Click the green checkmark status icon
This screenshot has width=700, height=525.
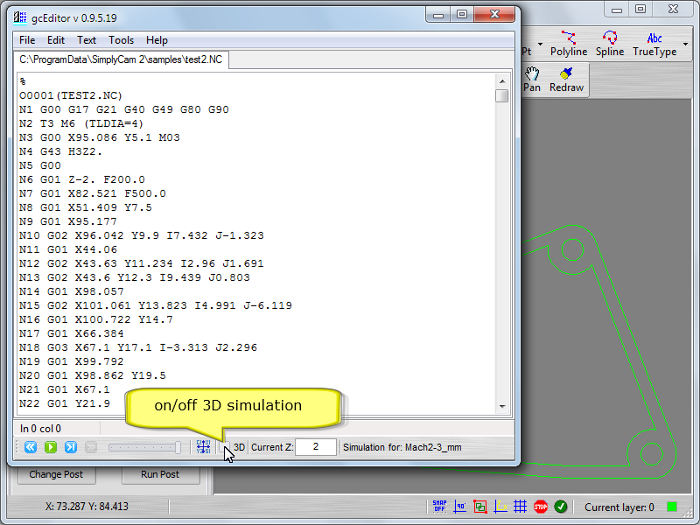(x=561, y=507)
